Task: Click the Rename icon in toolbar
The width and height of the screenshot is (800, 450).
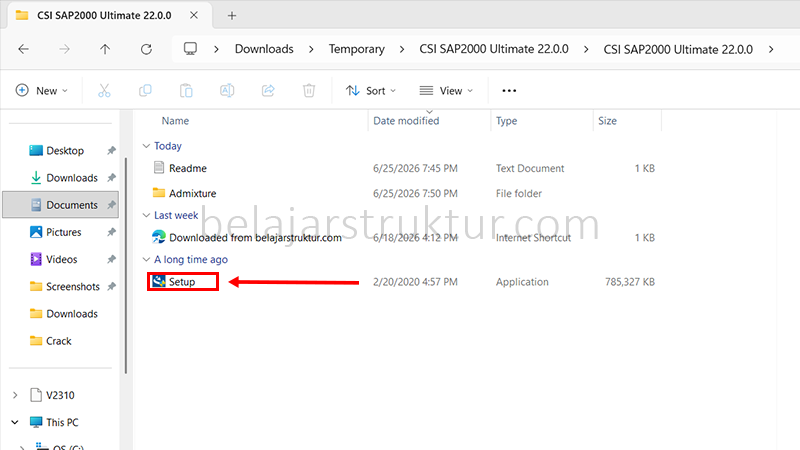Action: click(x=227, y=91)
